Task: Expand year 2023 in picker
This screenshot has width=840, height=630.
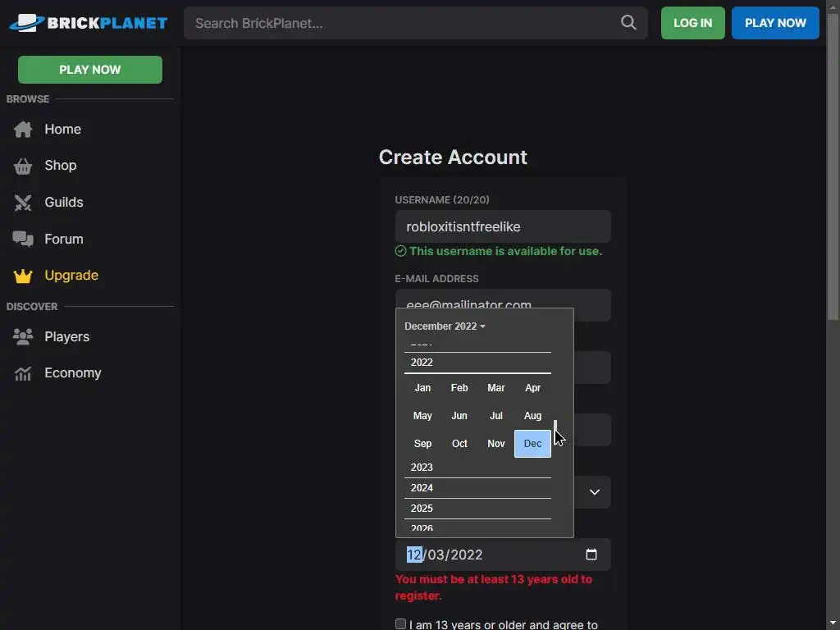Action: point(477,467)
